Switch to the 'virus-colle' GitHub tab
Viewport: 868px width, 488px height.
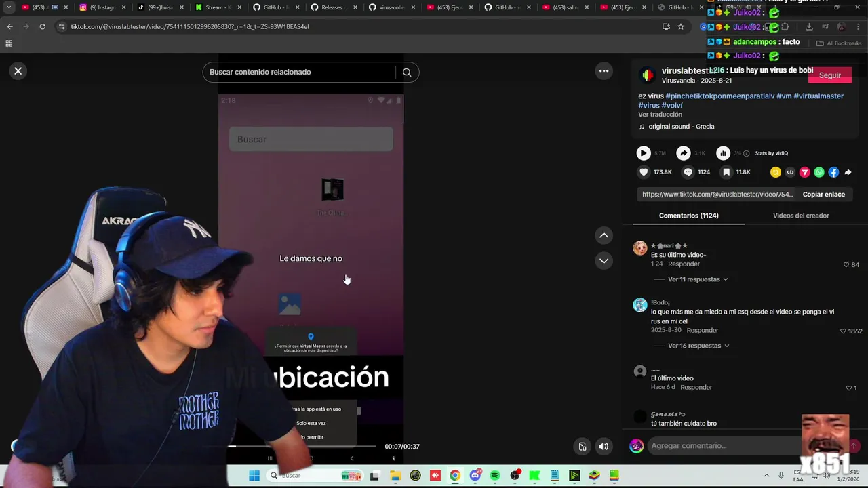(x=391, y=7)
